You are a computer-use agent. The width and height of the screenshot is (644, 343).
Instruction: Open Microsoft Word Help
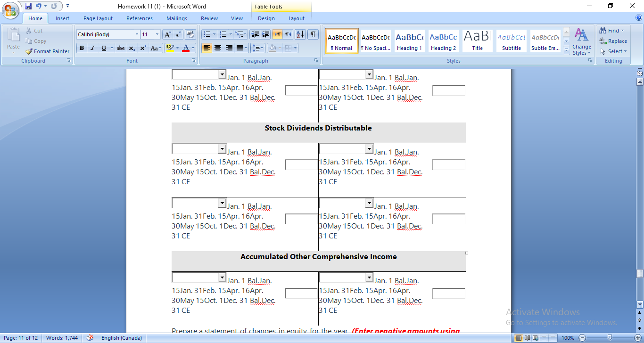click(638, 18)
